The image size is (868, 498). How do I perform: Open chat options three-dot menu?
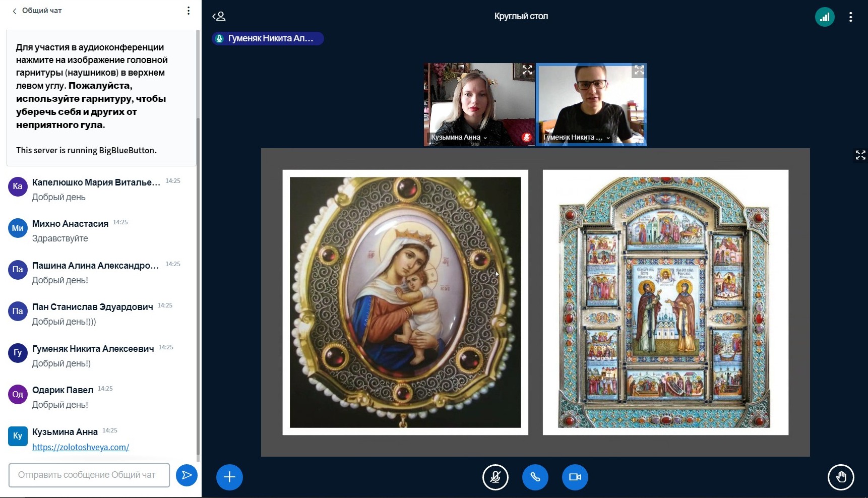tap(189, 11)
